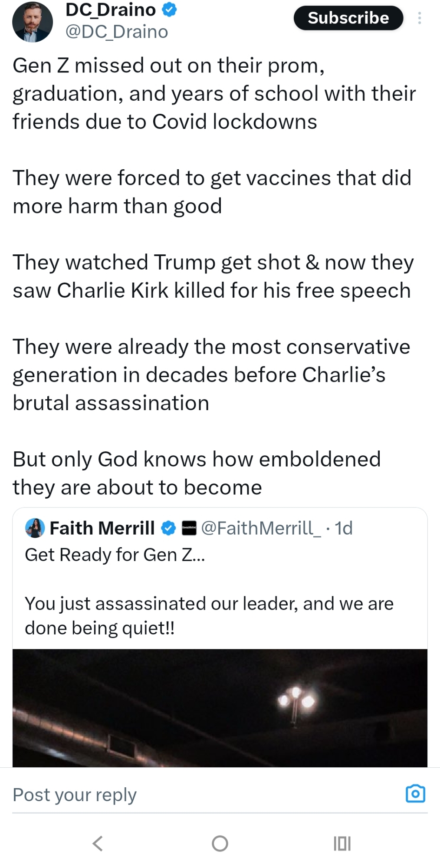Open the Android recent apps button
The height and width of the screenshot is (868, 440).
pos(342,843)
